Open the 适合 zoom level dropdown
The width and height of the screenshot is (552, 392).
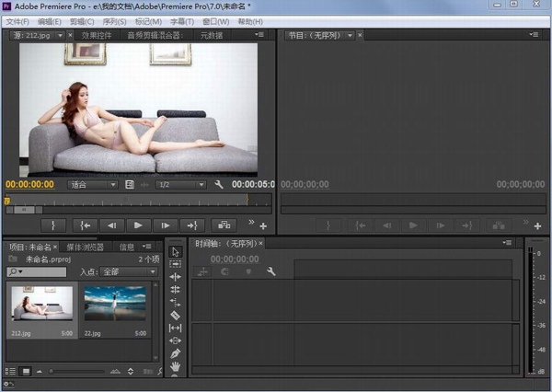[x=95, y=184]
